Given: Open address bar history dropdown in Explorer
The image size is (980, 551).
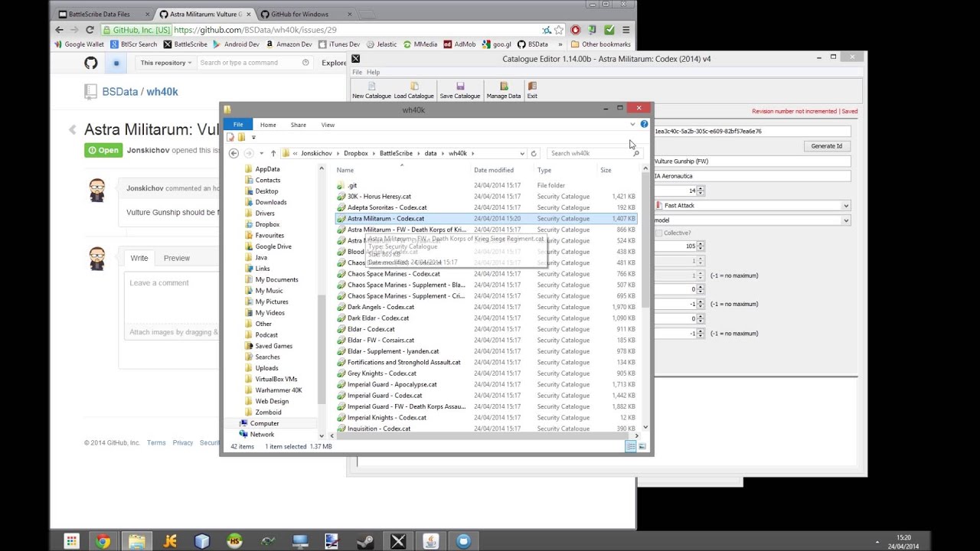Looking at the screenshot, I should pyautogui.click(x=521, y=153).
